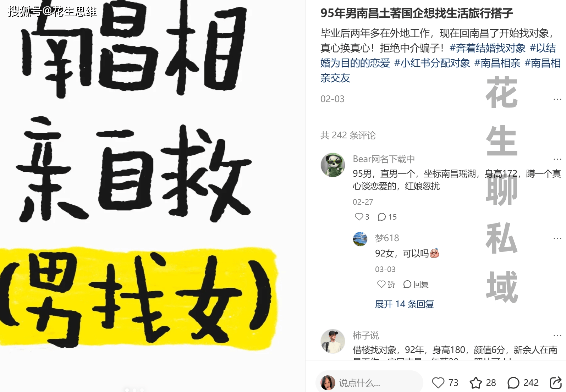Open the more options dots on Bear网名下载中's comment
This screenshot has width=566, height=392.
(x=557, y=159)
